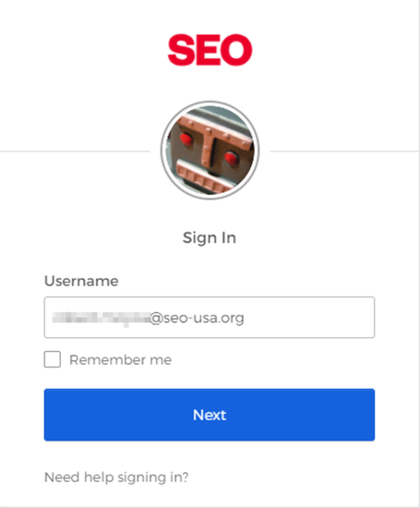
Task: Click the divider line left of the avatar
Action: (75, 151)
